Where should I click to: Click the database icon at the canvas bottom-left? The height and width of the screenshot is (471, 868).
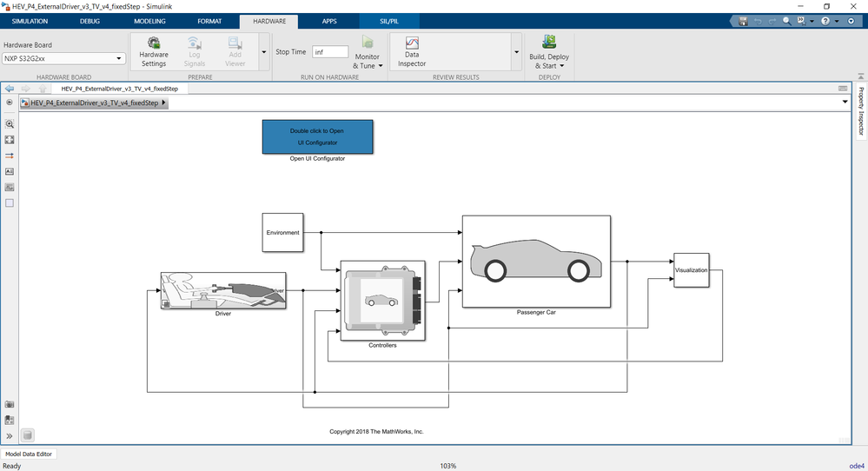tap(28, 435)
